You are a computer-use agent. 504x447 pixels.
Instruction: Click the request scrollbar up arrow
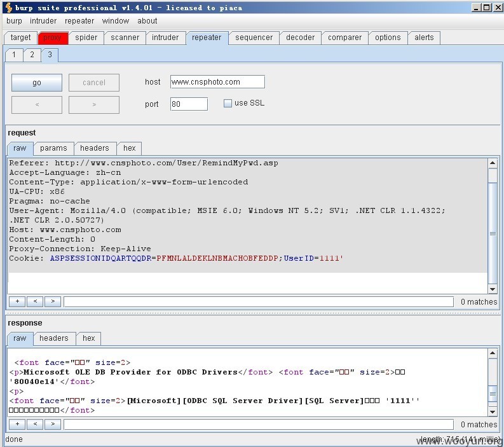tap(492, 163)
